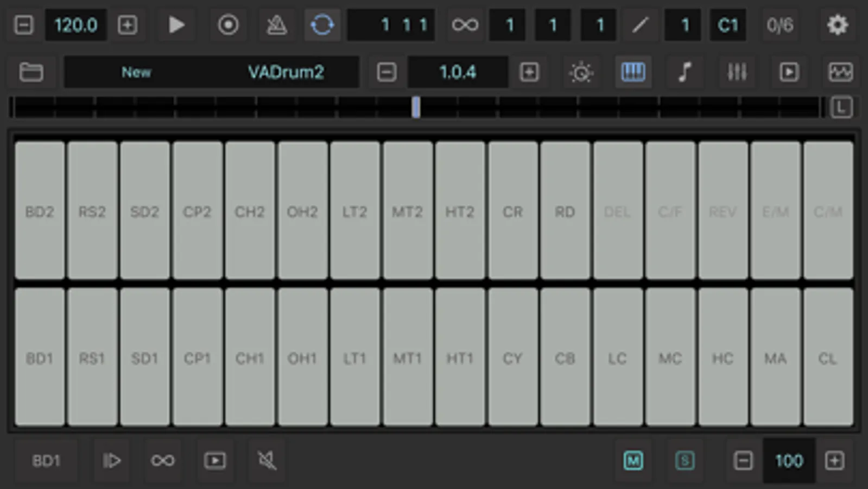Trigger the SD2 drum pad
868x489 pixels.
click(x=145, y=210)
